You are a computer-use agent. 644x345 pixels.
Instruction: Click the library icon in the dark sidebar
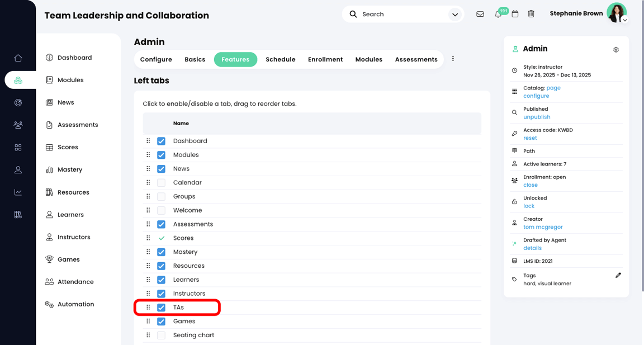(18, 214)
